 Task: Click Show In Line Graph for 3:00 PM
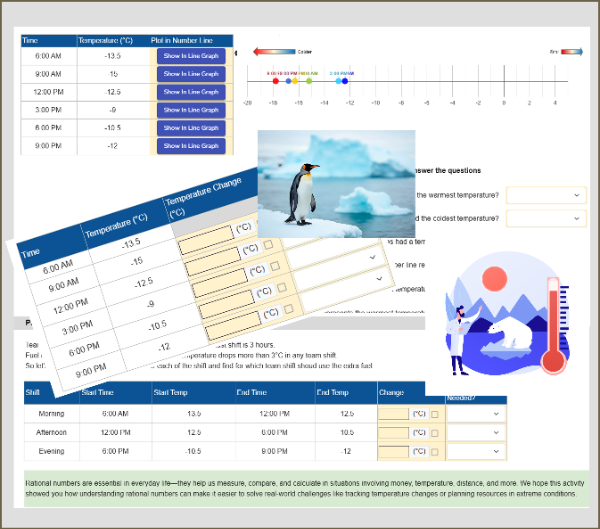point(191,110)
